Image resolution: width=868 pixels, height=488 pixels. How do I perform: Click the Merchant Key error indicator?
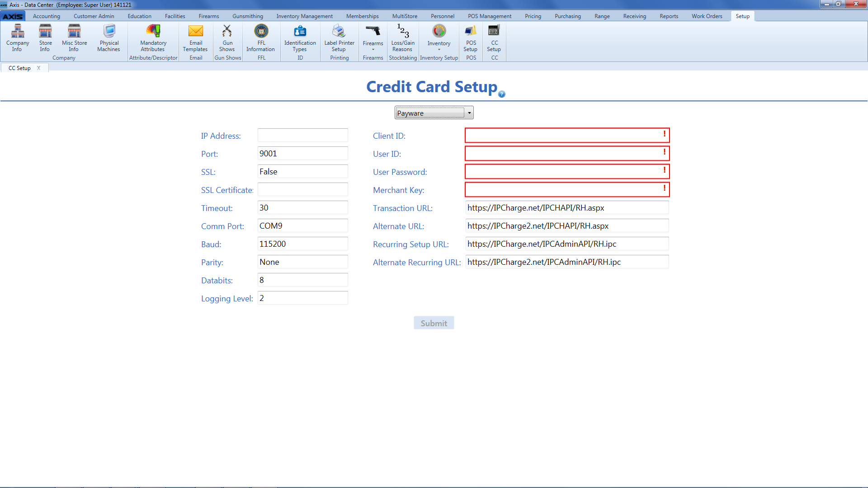click(x=664, y=188)
